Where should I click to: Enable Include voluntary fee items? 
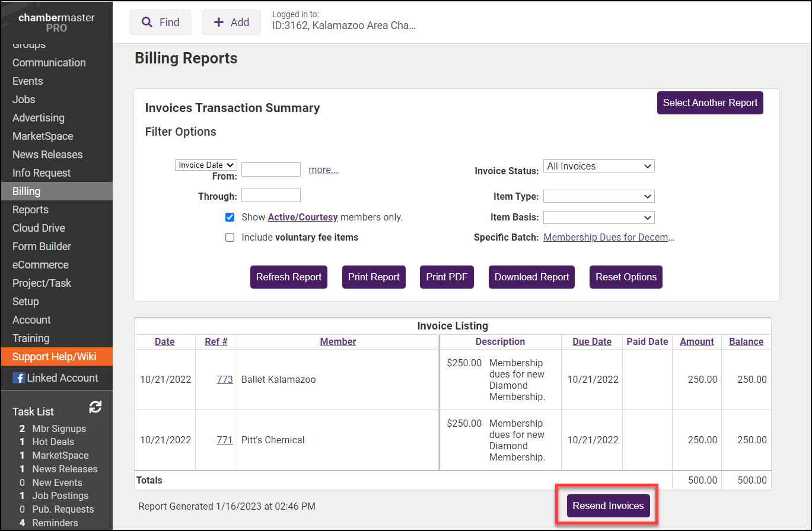click(230, 237)
